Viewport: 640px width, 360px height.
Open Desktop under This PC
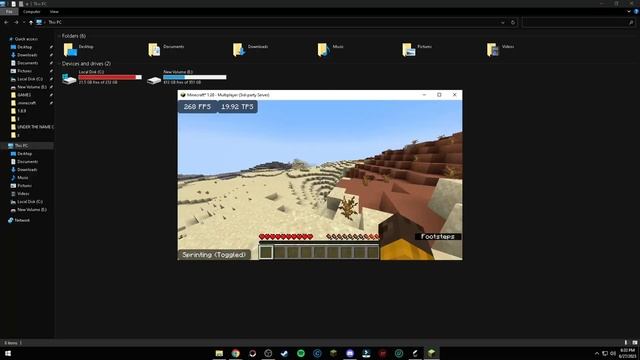[x=21, y=154]
